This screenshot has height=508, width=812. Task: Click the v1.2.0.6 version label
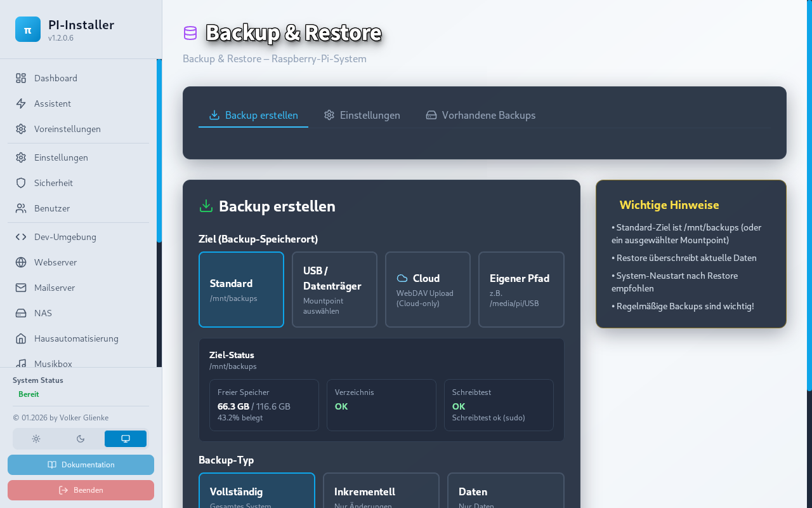click(x=61, y=38)
